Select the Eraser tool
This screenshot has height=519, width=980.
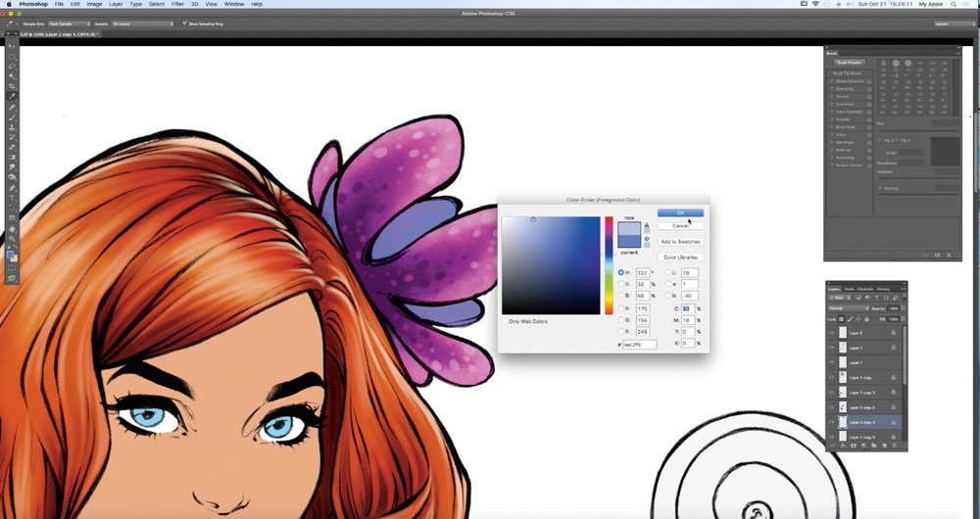(11, 146)
